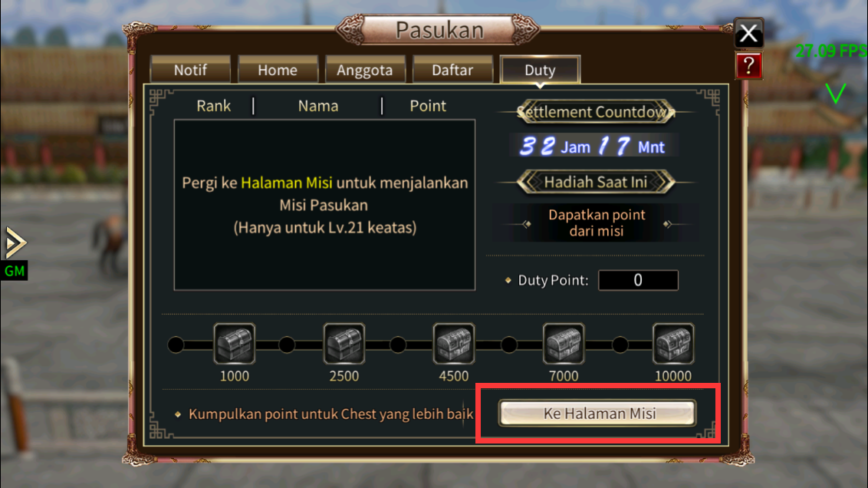Viewport: 868px width, 488px height.
Task: Open the 10000 point reward chest
Action: click(672, 344)
